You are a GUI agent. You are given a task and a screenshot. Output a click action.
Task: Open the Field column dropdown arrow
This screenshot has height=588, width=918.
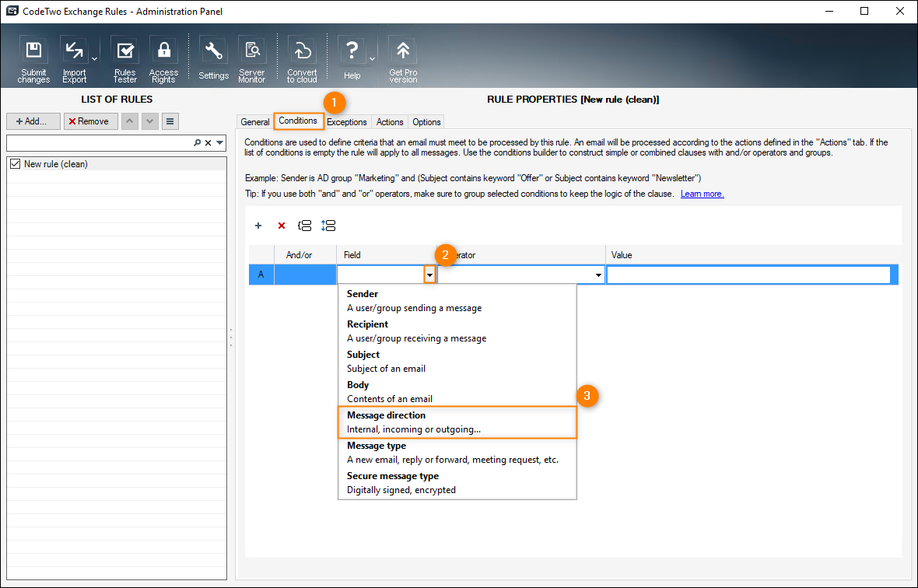pyautogui.click(x=429, y=275)
